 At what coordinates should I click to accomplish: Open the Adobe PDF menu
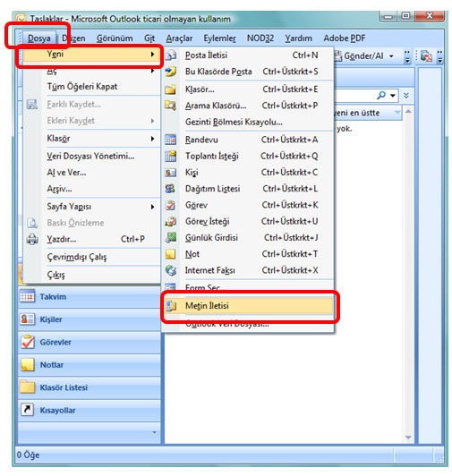[x=345, y=38]
